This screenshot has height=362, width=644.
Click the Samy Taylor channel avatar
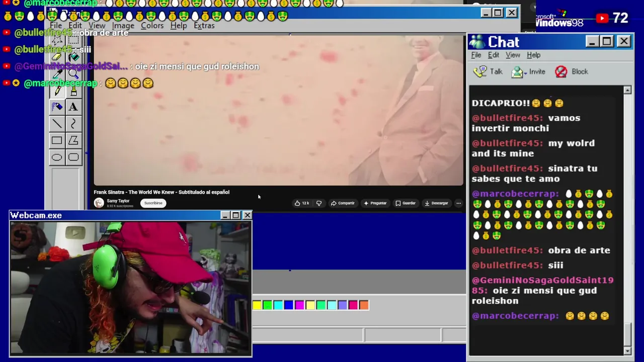99,203
